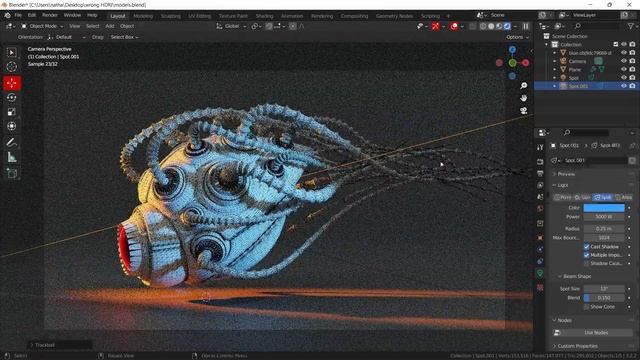This screenshot has height=360, width=640.
Task: Activate the Transform tool
Action: 11,126
